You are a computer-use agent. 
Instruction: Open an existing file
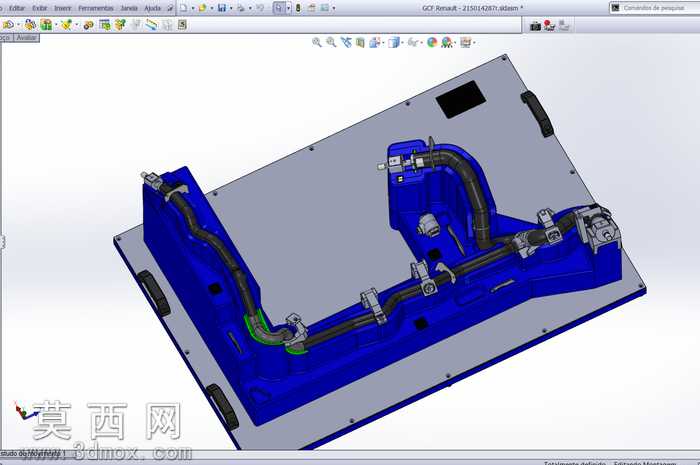tap(202, 8)
